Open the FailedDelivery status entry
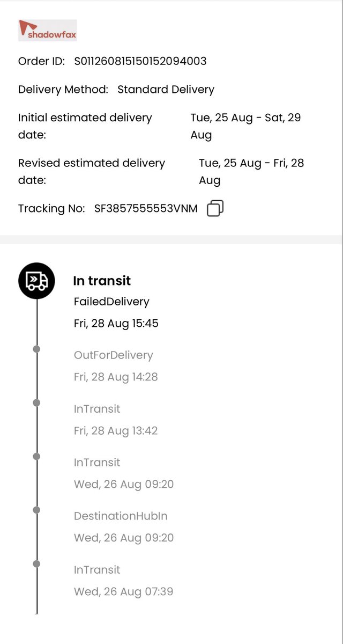This screenshot has width=343, height=644. (x=111, y=302)
